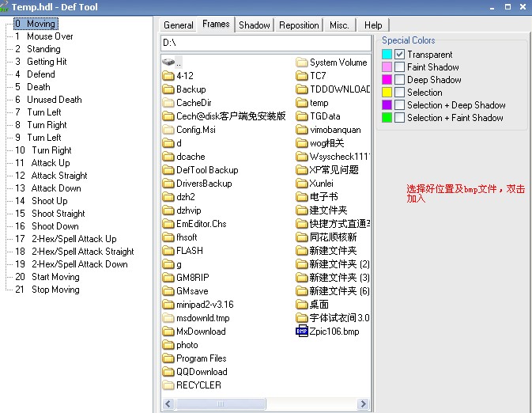Select the 20 Start Moving entry
Viewport: 532px width, 413px height.
click(55, 277)
